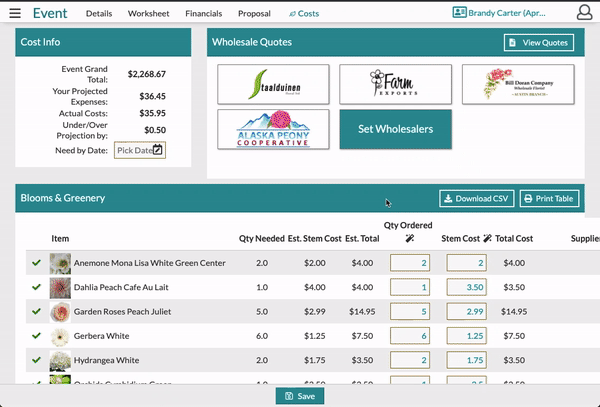Screen dimensions: 600x407
Task: Click the checkmark for Hydrangea White row
Action: point(36,360)
